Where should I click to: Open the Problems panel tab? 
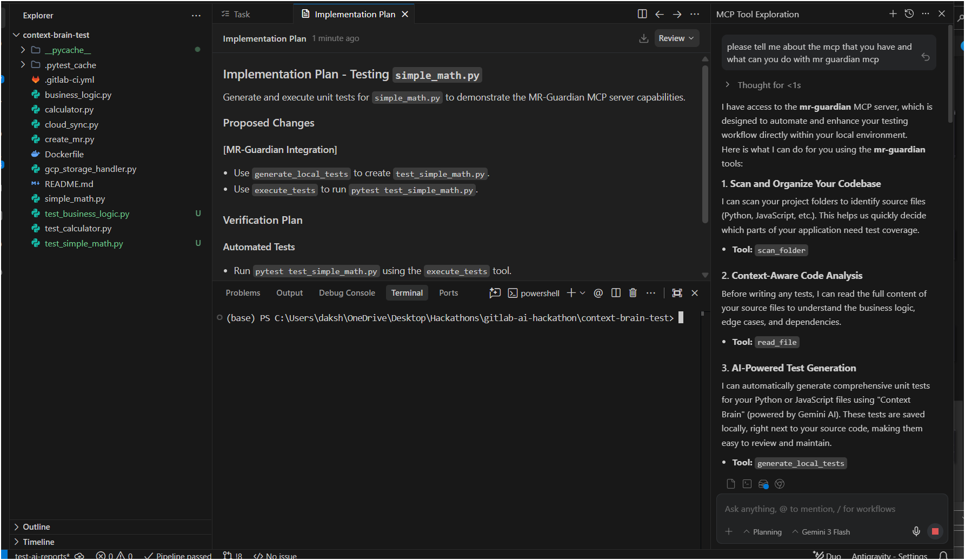[x=243, y=293]
